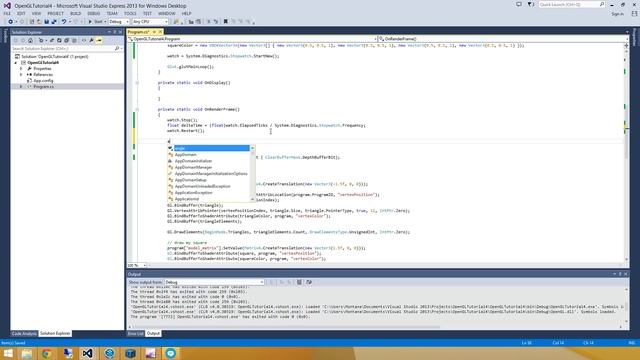Open the HELP menu
The width and height of the screenshot is (640, 360).
(x=187, y=13)
